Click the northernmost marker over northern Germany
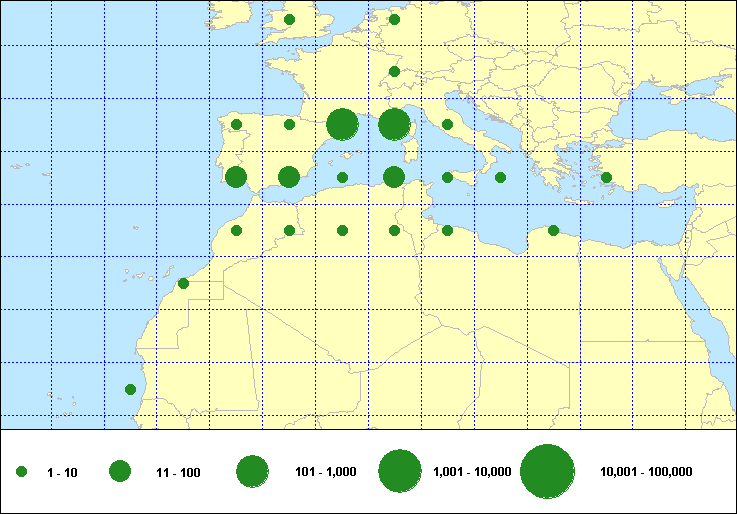 pyautogui.click(x=394, y=19)
